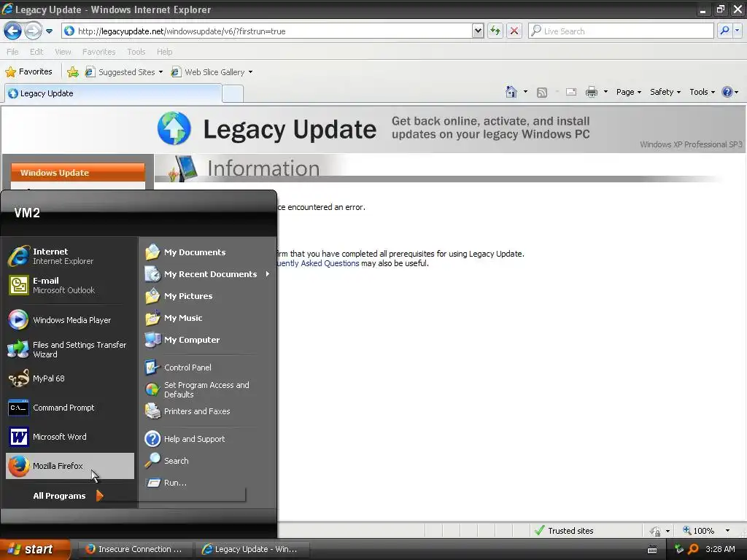Switch to Legacy Update taskbar item
Viewport: 747px width, 560px height.
click(x=253, y=549)
